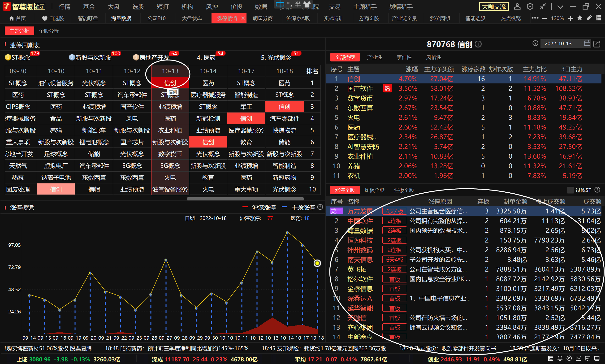Sort stock list by 成交额 column header
Screen dimensions: 605x364
click(x=592, y=202)
